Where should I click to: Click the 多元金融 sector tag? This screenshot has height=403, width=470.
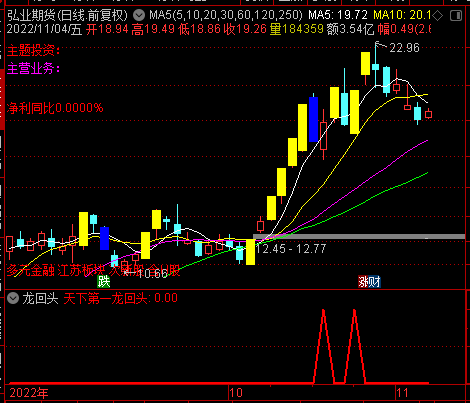[31, 271]
